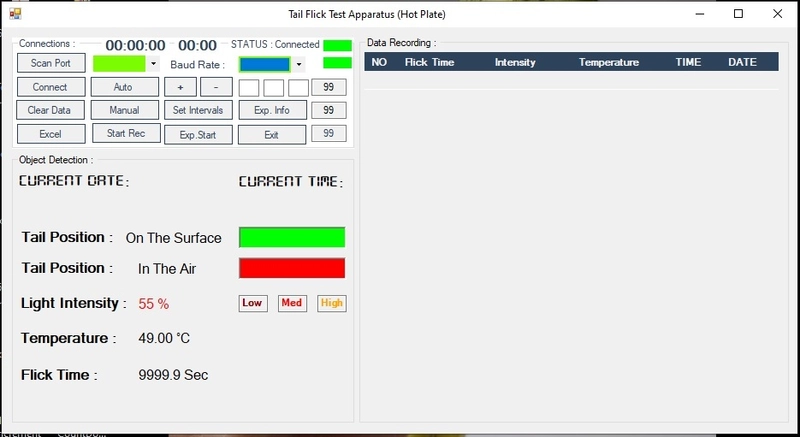Click the NO column header
The image size is (800, 437).
pyautogui.click(x=379, y=62)
